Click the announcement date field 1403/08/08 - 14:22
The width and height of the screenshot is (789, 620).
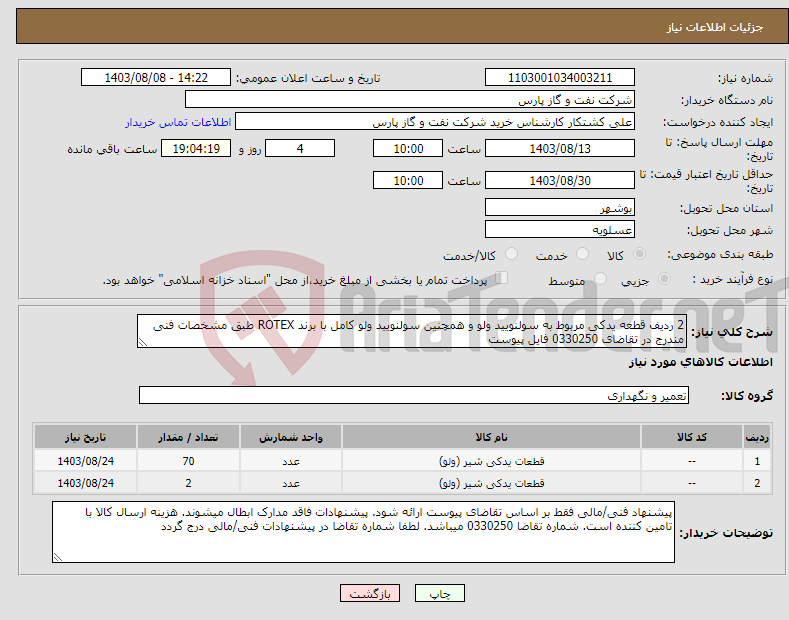tap(155, 78)
